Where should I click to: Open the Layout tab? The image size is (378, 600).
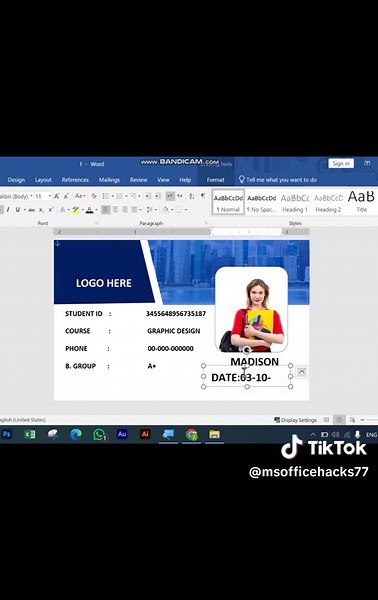click(43, 179)
